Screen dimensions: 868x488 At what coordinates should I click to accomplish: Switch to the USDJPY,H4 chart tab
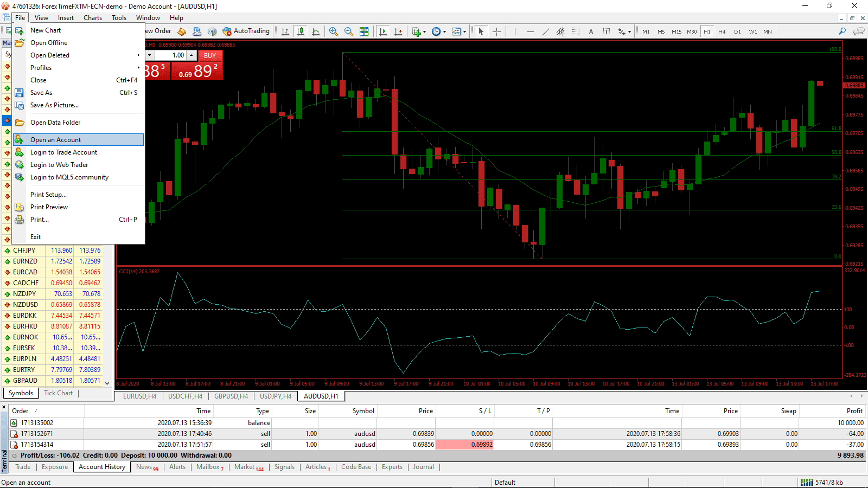pyautogui.click(x=276, y=396)
